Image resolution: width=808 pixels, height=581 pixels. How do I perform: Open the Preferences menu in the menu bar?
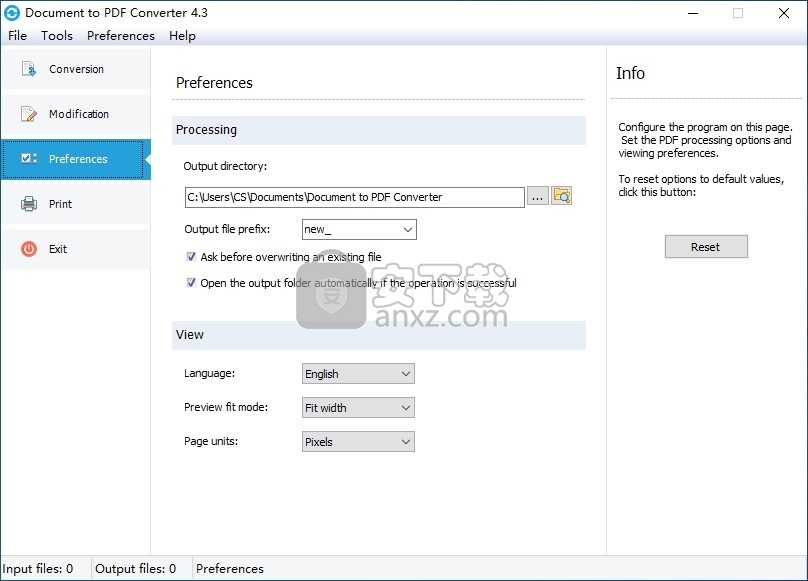coord(121,36)
